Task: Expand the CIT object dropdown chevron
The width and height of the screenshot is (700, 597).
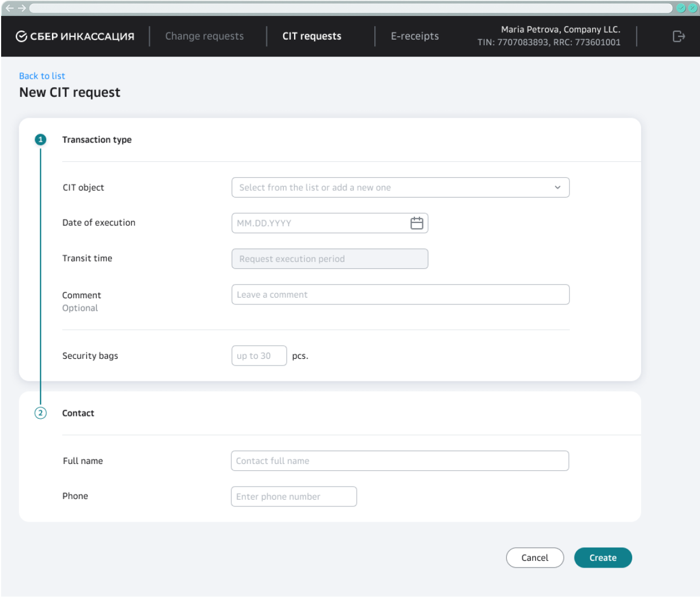Action: coord(558,187)
